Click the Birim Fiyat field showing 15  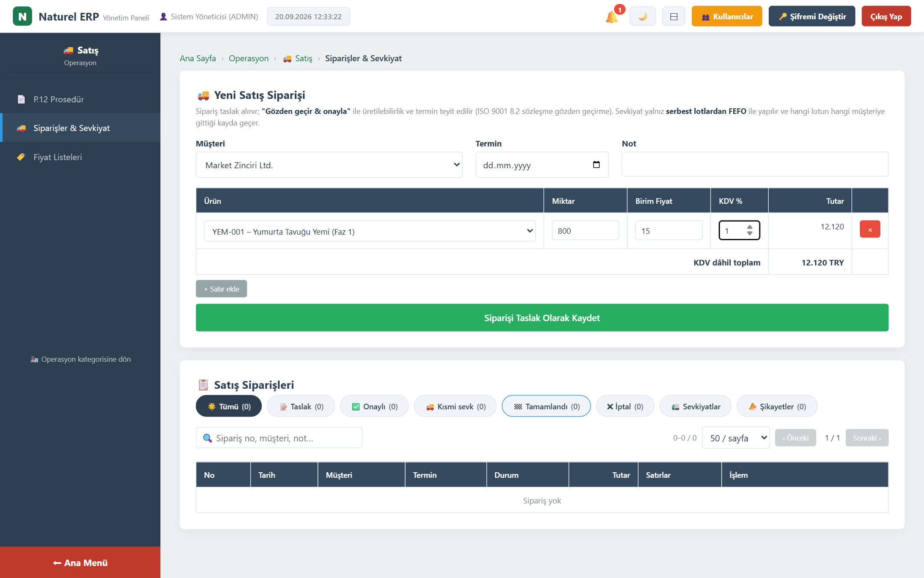[669, 231]
